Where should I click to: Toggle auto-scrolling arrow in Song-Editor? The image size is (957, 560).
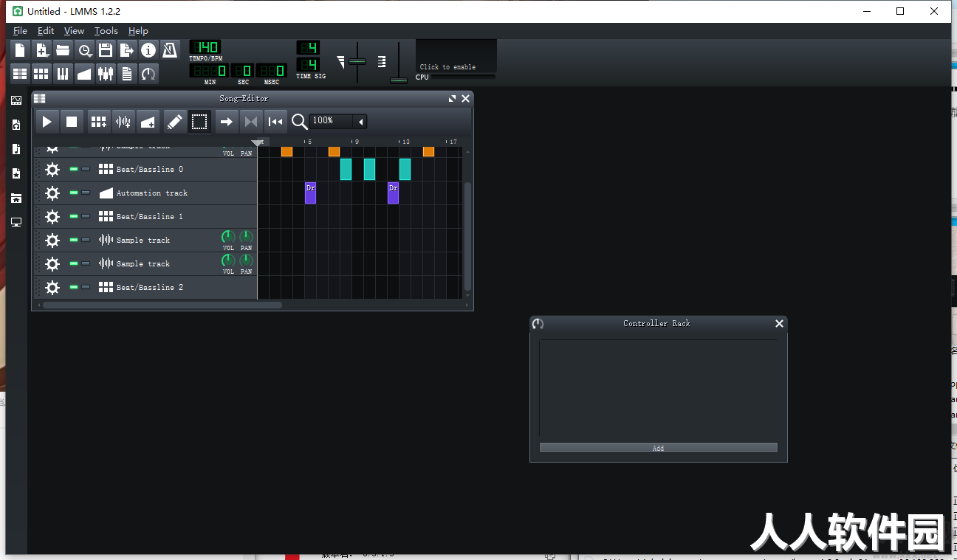pyautogui.click(x=227, y=122)
